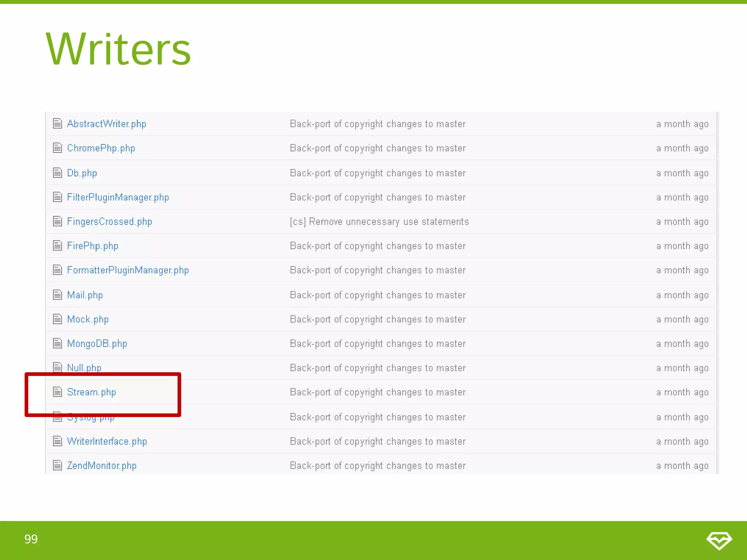Click file icon next to FirePhp.php
Viewport: 747px width, 560px height.
(x=57, y=246)
